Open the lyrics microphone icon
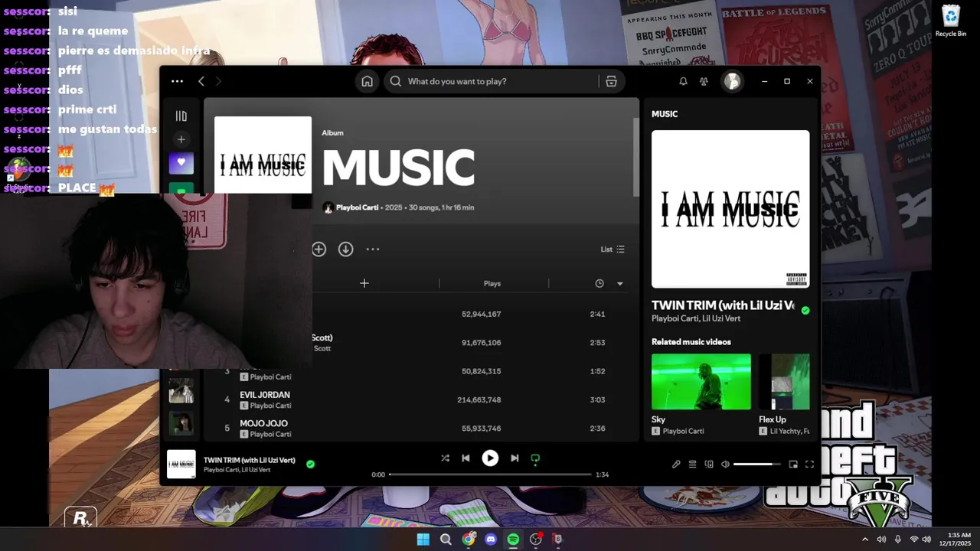The image size is (980, 551). click(676, 465)
